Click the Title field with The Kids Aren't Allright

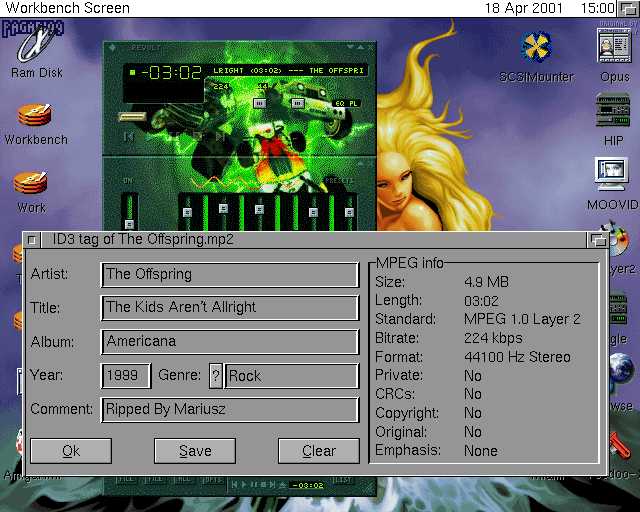tap(230, 308)
